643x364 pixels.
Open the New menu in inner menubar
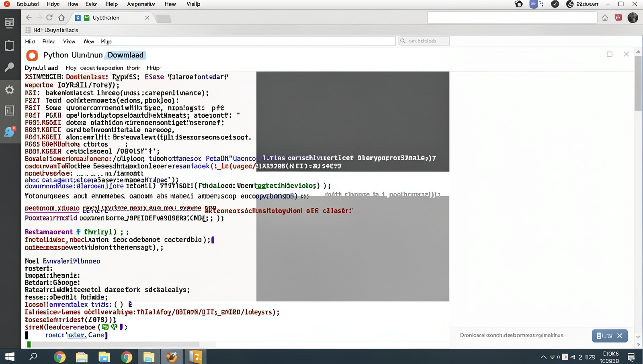coord(89,41)
